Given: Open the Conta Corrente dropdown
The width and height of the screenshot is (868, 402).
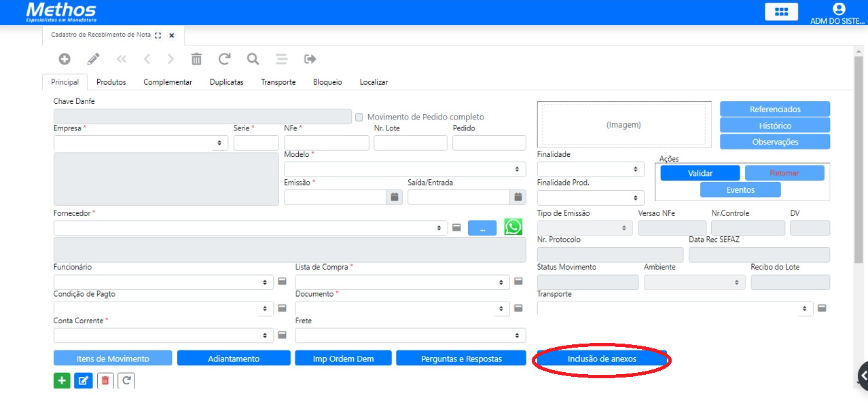Looking at the screenshot, I should tap(163, 335).
